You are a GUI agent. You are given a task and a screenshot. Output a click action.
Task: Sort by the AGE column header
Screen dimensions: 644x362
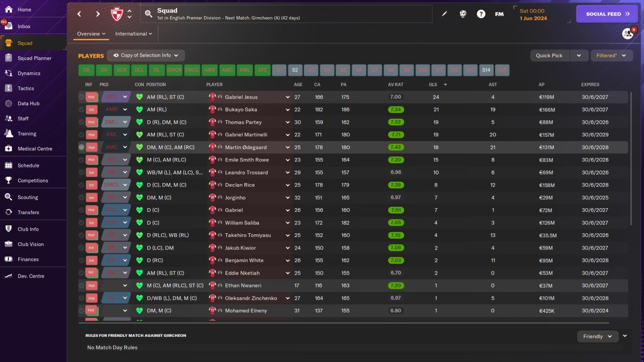[x=298, y=84]
